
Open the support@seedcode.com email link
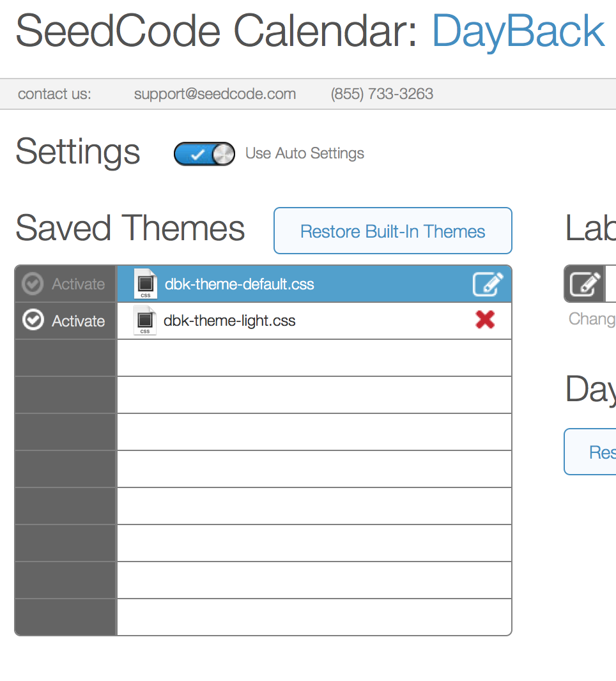click(x=215, y=94)
